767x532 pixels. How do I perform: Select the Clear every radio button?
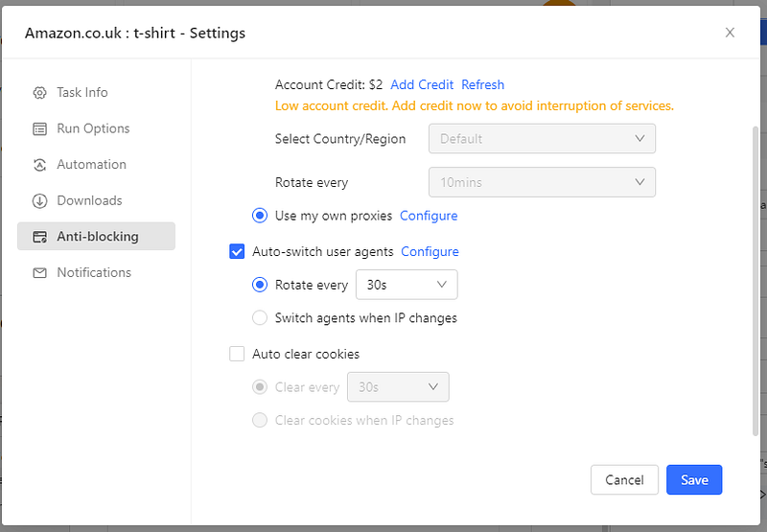tap(260, 387)
